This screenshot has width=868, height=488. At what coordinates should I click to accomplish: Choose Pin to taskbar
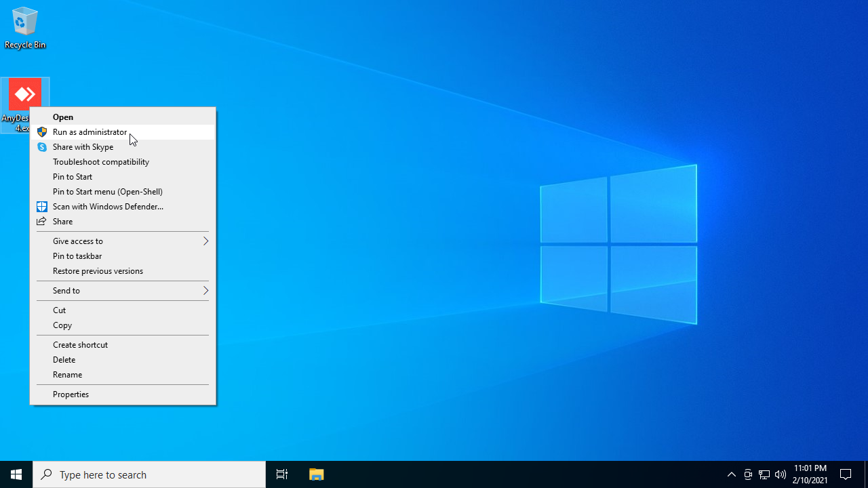pos(77,256)
